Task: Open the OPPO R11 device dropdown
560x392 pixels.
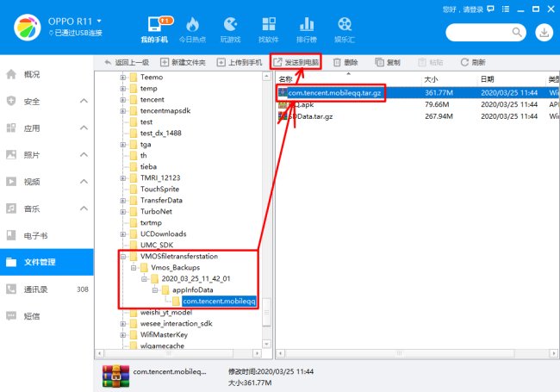Action: pos(98,19)
